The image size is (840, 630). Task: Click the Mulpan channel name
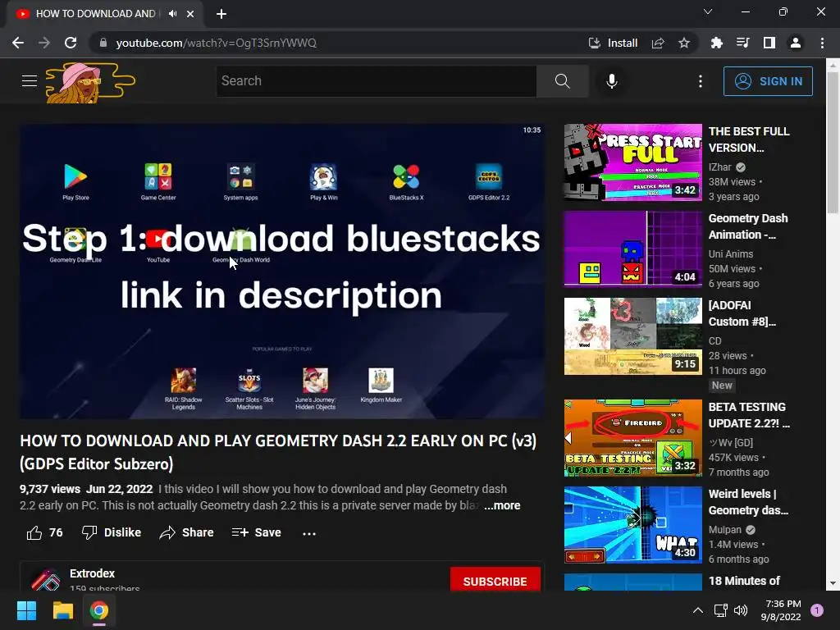(x=725, y=529)
